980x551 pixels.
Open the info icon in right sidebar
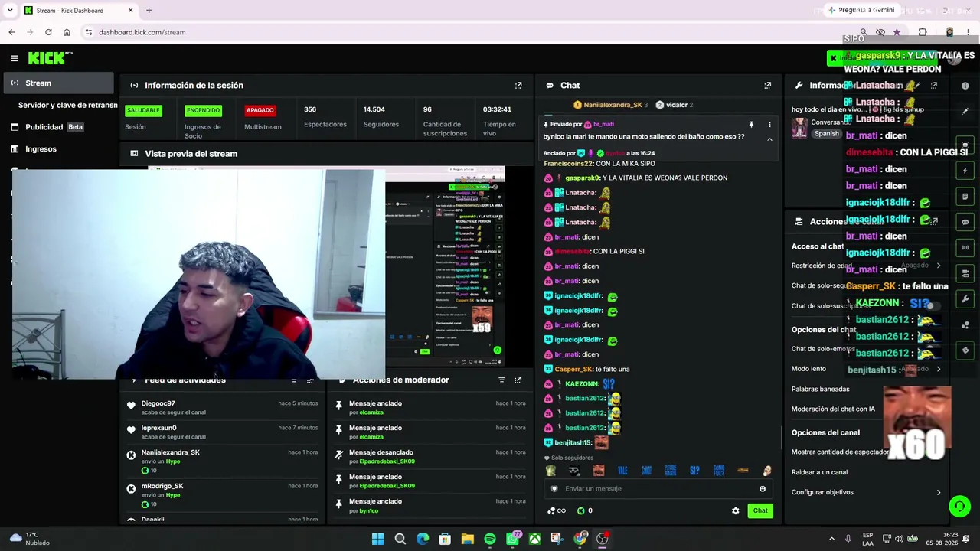coord(965,86)
